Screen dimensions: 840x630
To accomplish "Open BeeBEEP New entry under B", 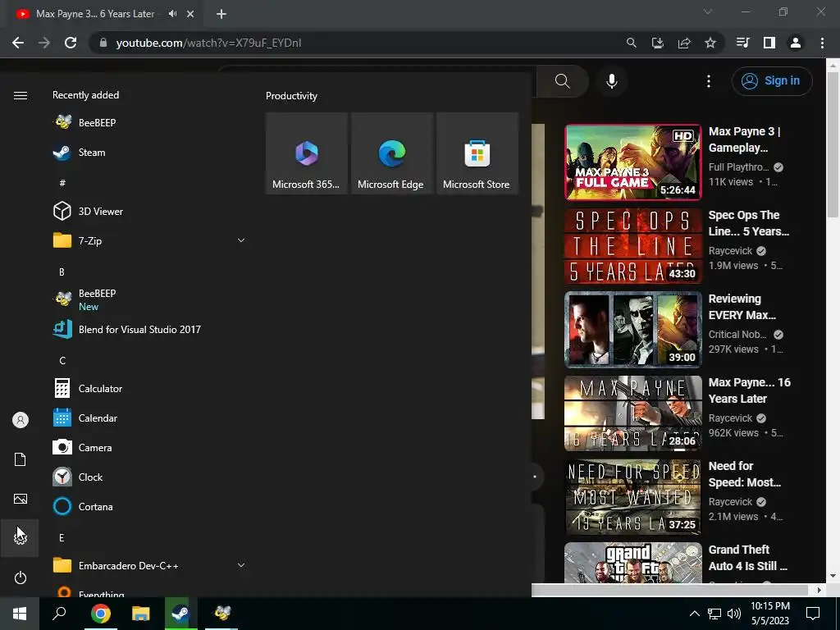I will [x=150, y=299].
